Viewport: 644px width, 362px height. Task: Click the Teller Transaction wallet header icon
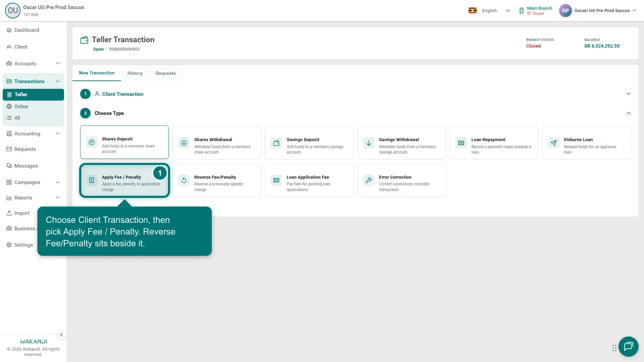point(84,40)
